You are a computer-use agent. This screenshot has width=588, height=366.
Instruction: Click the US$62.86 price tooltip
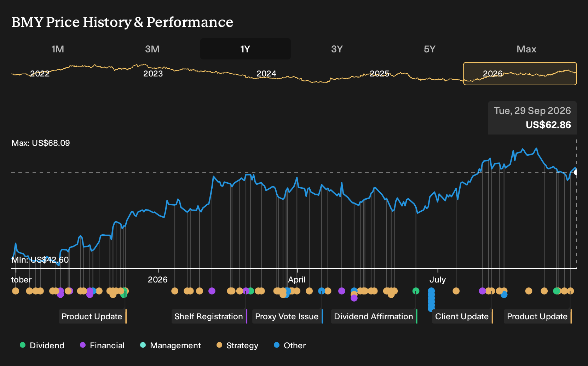(532, 118)
